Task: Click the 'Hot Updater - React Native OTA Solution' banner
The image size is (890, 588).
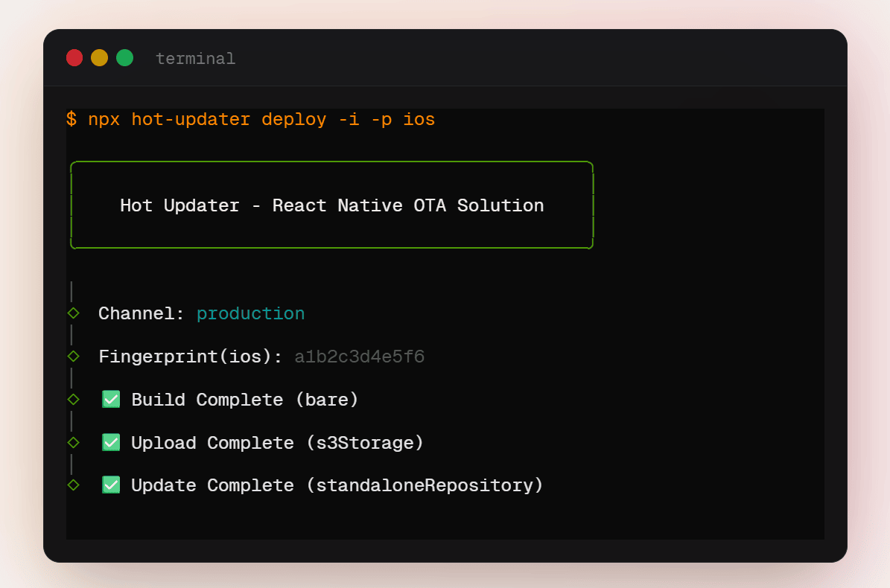Action: tap(332, 205)
